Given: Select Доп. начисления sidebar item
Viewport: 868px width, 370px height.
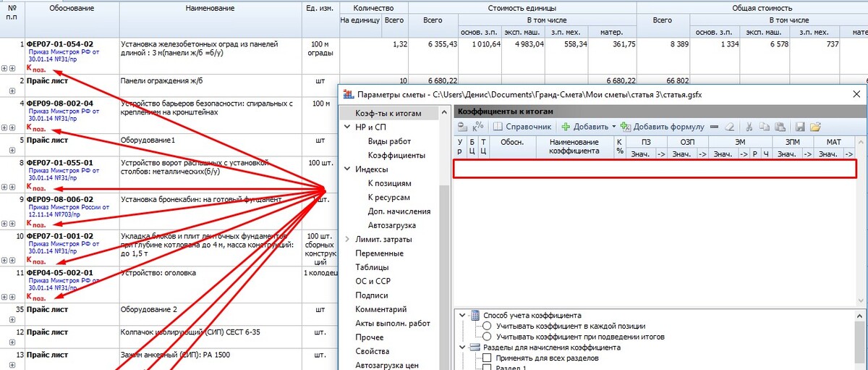Looking at the screenshot, I should tap(399, 211).
